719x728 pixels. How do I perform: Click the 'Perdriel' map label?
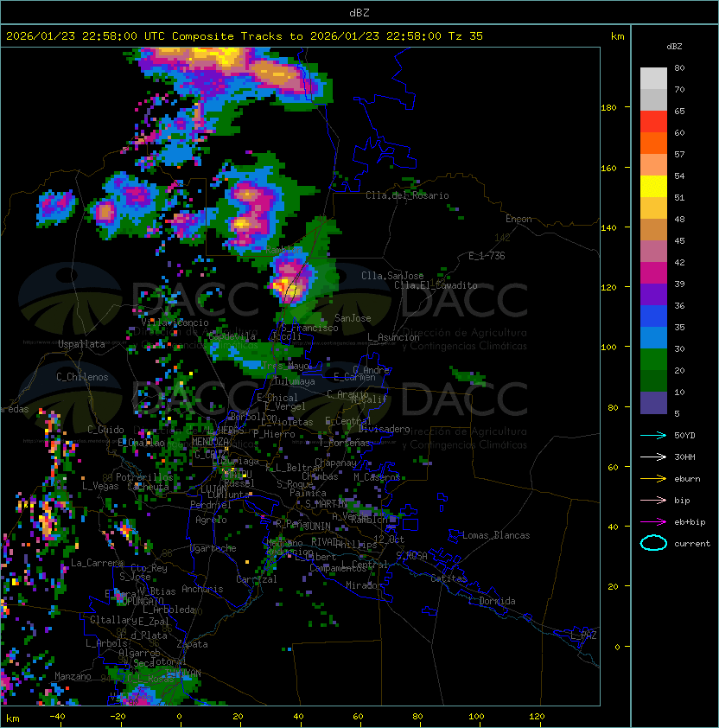coord(211,504)
